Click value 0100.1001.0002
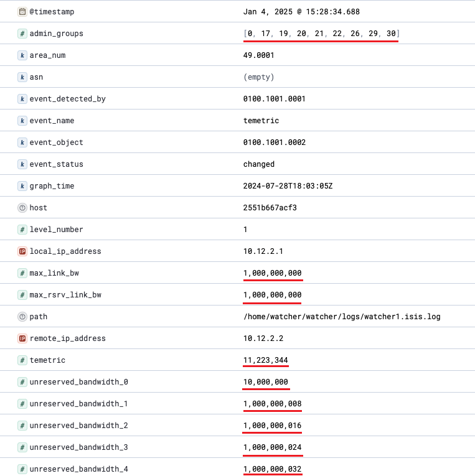The image size is (475, 476). pos(275,142)
